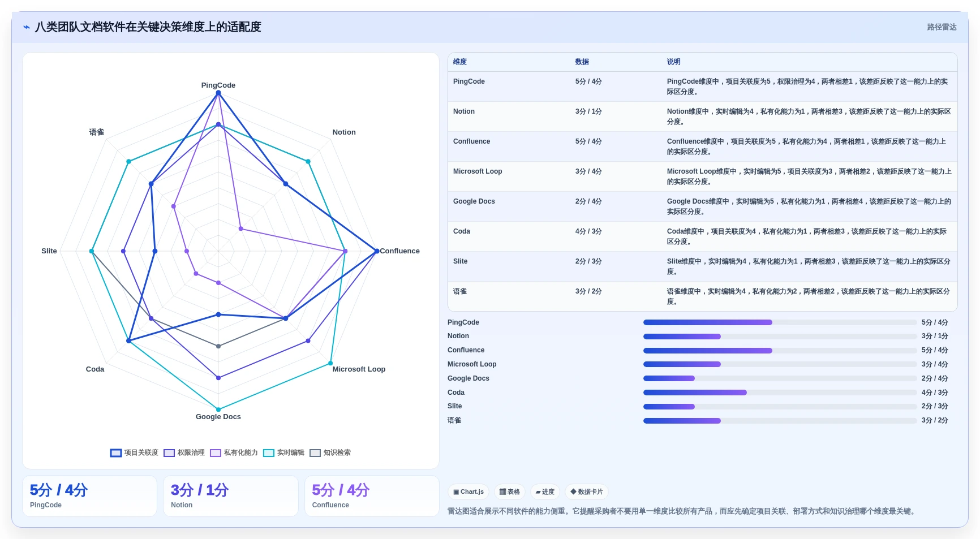Open the Confluence 5分 / 4分 data card
Screen dimensions: 980x539
pos(372,496)
